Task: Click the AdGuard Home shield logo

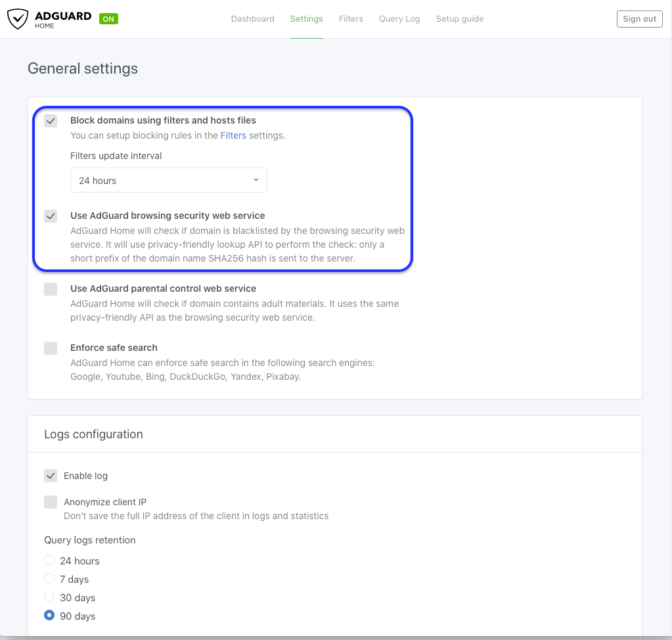Action: pyautogui.click(x=18, y=19)
